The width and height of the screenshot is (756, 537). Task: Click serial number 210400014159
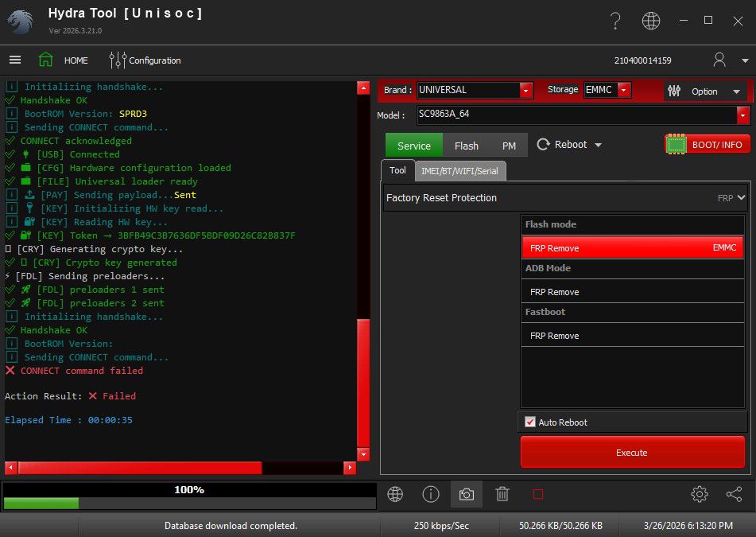pyautogui.click(x=642, y=60)
